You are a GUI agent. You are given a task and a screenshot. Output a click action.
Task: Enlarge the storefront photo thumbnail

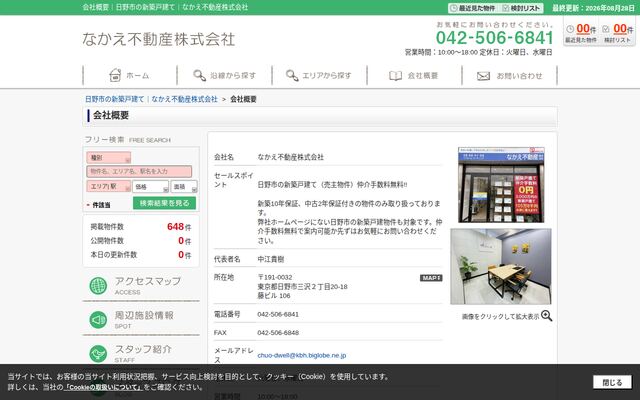pyautogui.click(x=501, y=185)
